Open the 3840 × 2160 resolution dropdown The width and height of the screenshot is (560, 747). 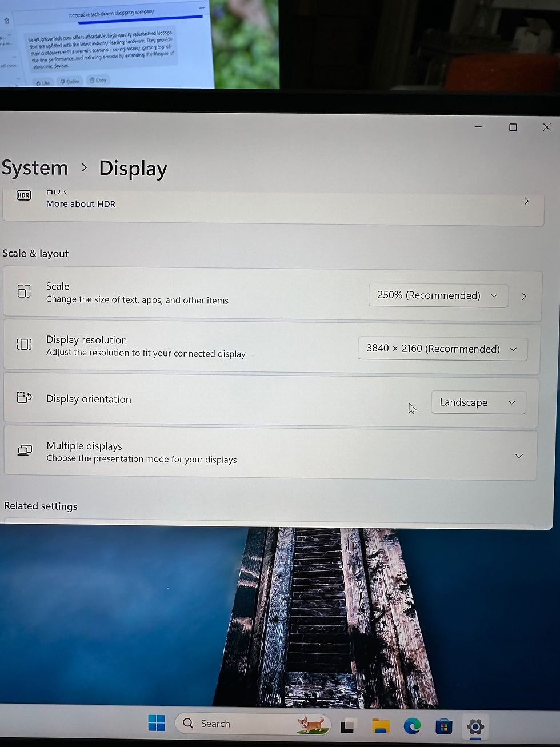[x=442, y=349]
